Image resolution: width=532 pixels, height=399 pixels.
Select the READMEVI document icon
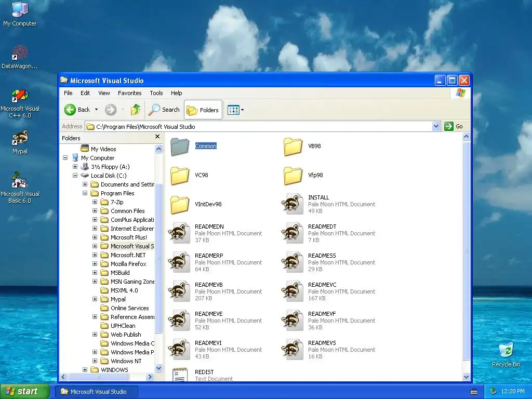[x=179, y=350]
